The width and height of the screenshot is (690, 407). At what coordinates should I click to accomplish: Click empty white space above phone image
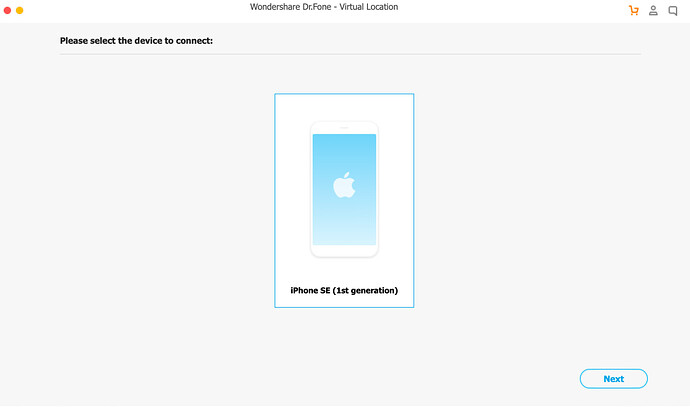coord(344,107)
